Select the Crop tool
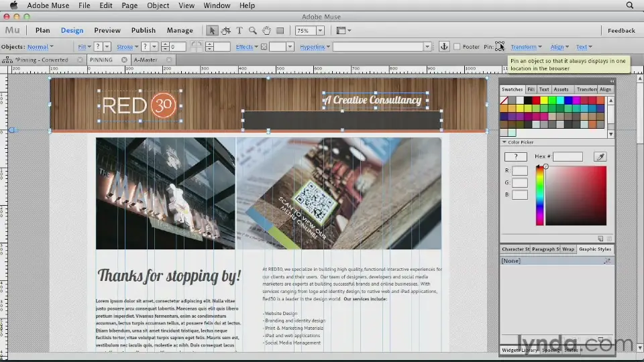 click(x=225, y=30)
